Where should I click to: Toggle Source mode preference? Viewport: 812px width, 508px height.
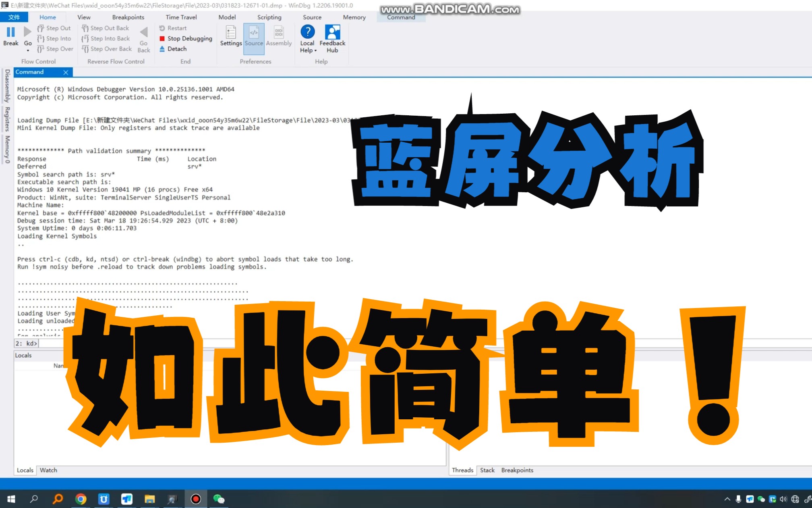pyautogui.click(x=254, y=39)
